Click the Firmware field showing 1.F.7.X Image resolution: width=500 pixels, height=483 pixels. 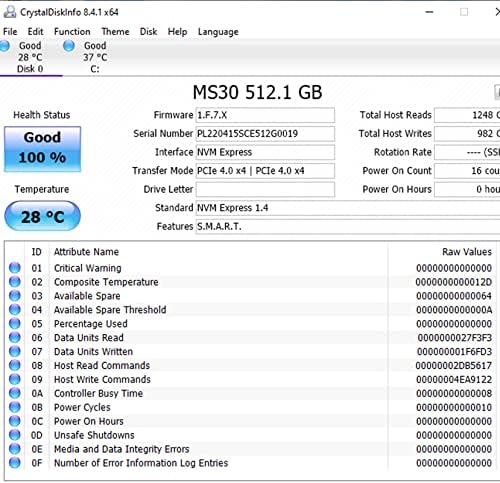pos(265,115)
